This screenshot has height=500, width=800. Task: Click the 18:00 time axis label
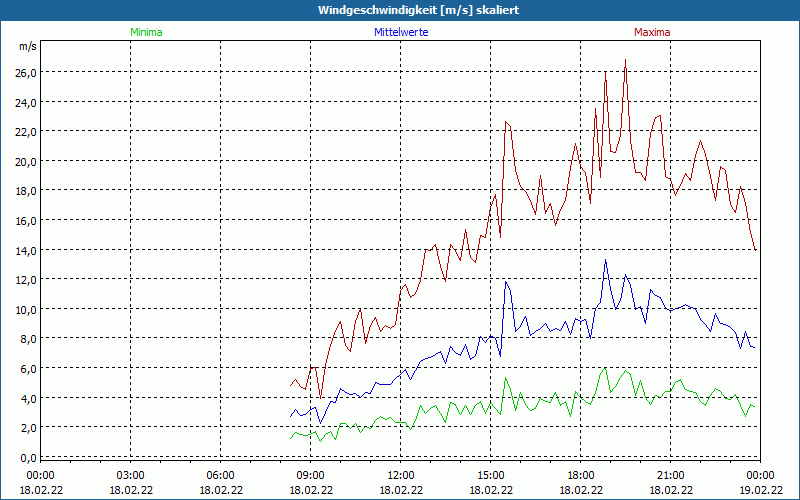pos(581,476)
